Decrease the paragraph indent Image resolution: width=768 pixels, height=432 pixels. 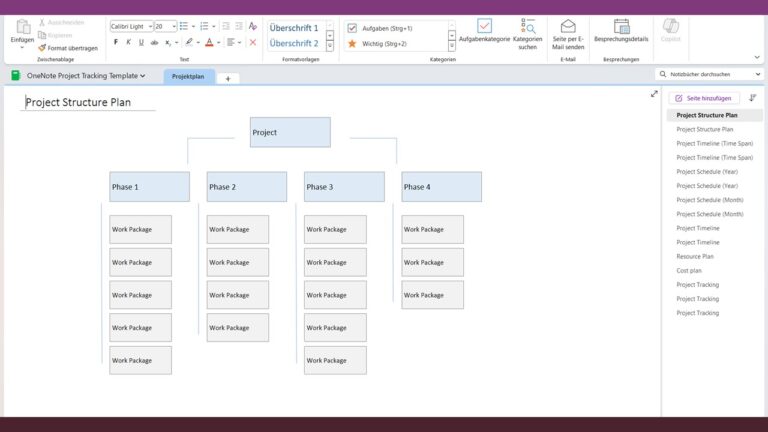tap(226, 26)
